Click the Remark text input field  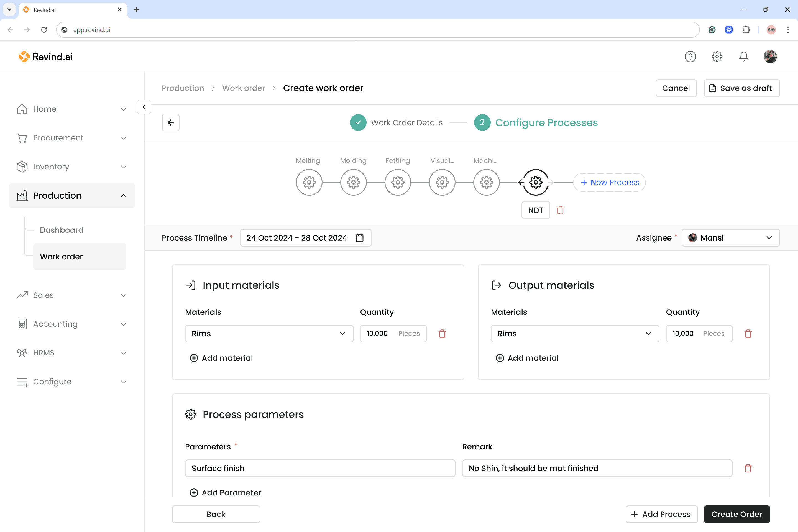click(x=597, y=468)
